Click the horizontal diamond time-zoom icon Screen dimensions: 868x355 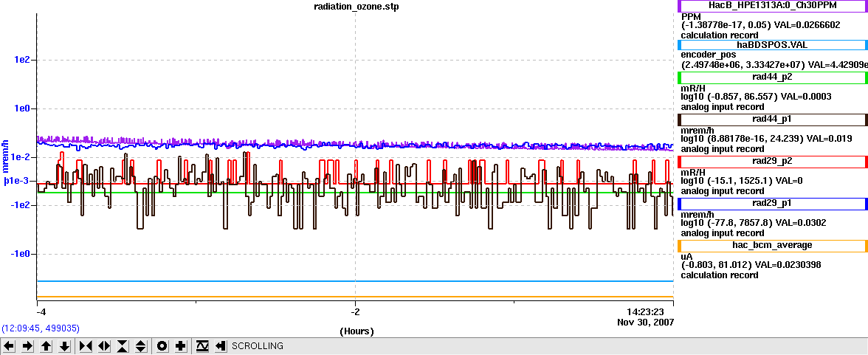[104, 346]
